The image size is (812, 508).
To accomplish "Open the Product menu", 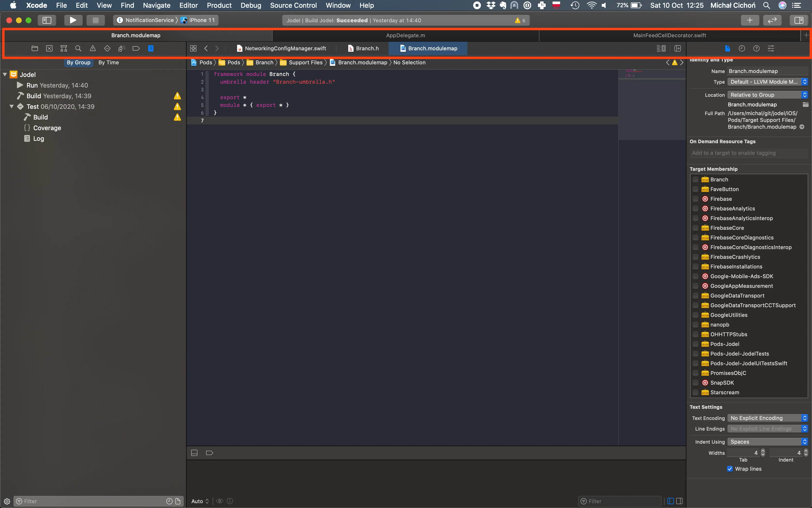I will pos(219,5).
